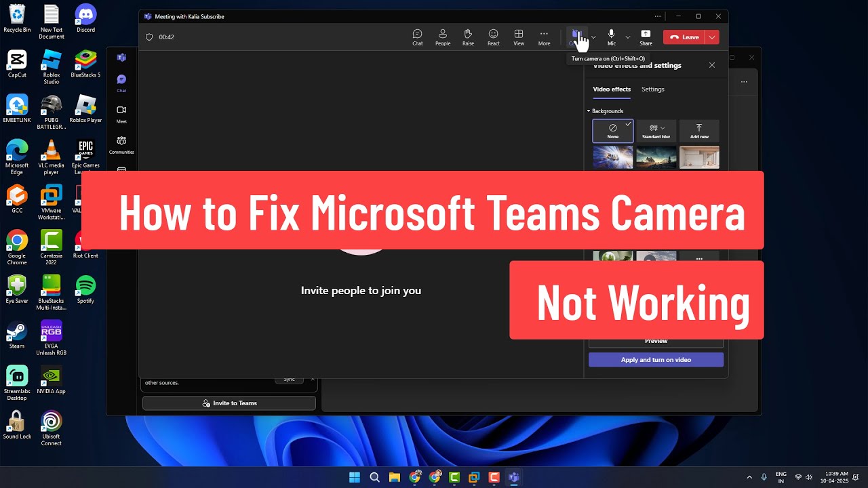Screen dimensions: 868x488
Task: Open VLC media player desktop shortcut
Action: (52, 157)
